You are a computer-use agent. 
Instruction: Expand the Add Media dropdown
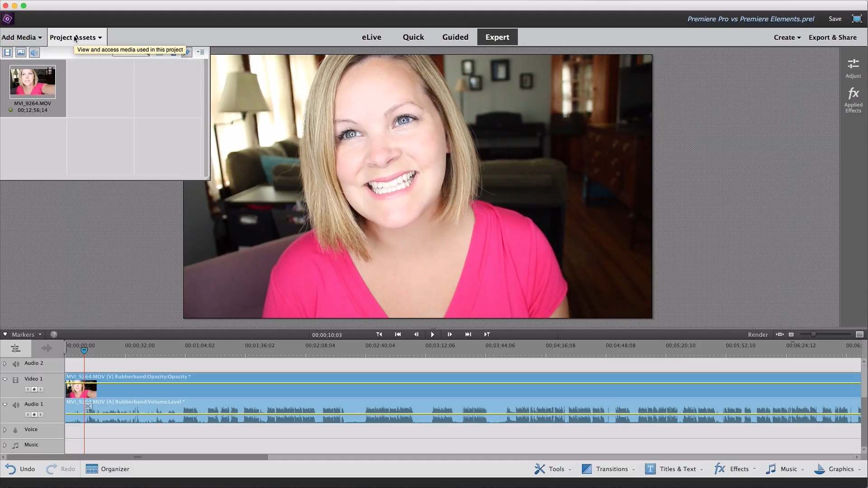tap(21, 37)
